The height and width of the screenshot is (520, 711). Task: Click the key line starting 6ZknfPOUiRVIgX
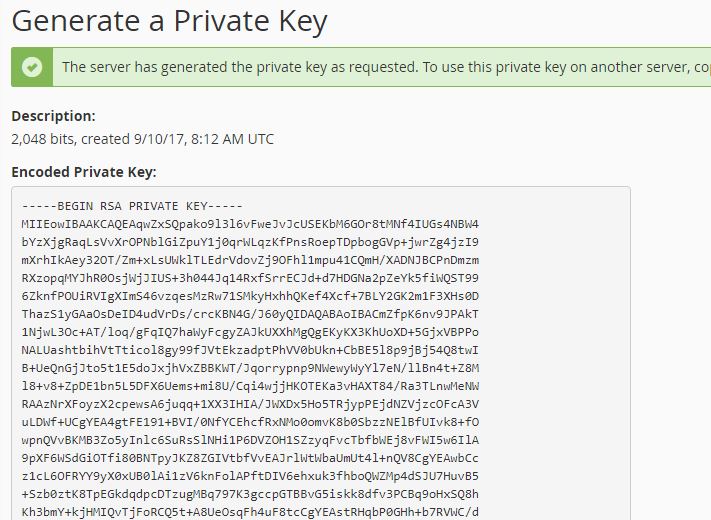pos(250,296)
